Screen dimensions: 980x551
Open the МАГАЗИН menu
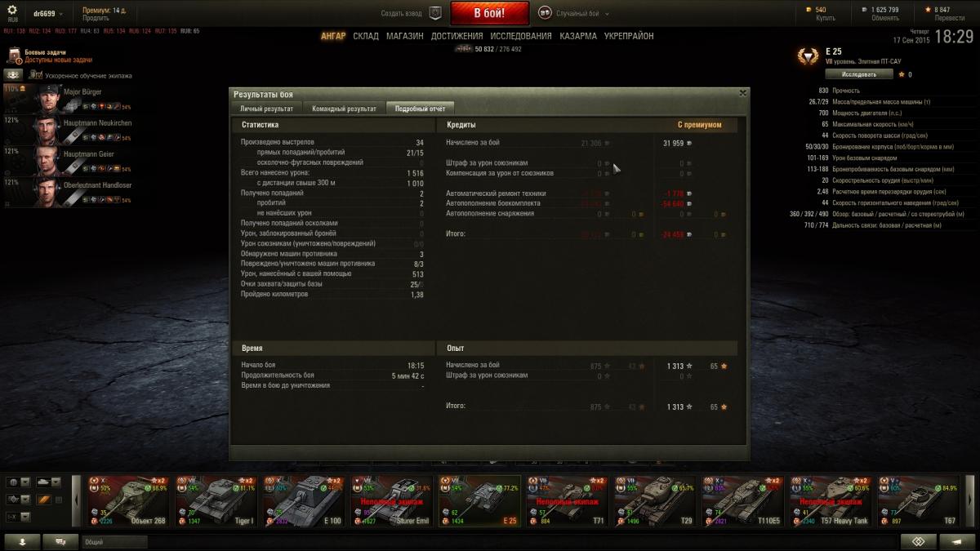coord(405,36)
